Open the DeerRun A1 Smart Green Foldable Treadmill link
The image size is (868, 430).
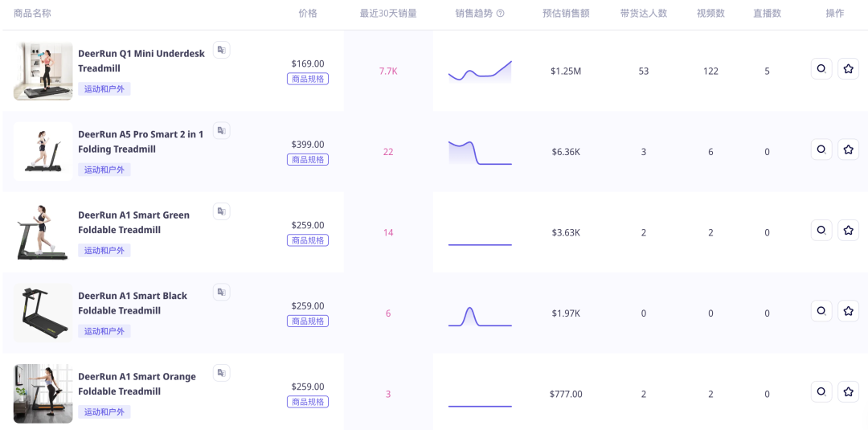click(x=133, y=223)
